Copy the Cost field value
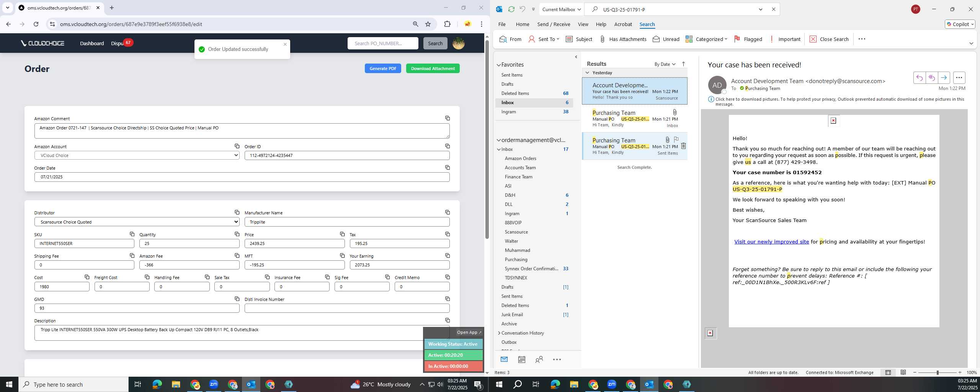This screenshot has height=392, width=980. (x=87, y=277)
